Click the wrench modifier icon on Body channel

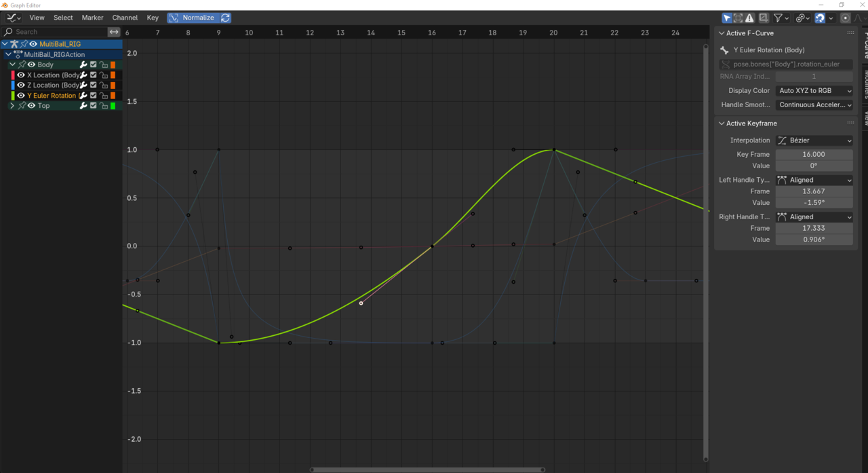pyautogui.click(x=83, y=64)
